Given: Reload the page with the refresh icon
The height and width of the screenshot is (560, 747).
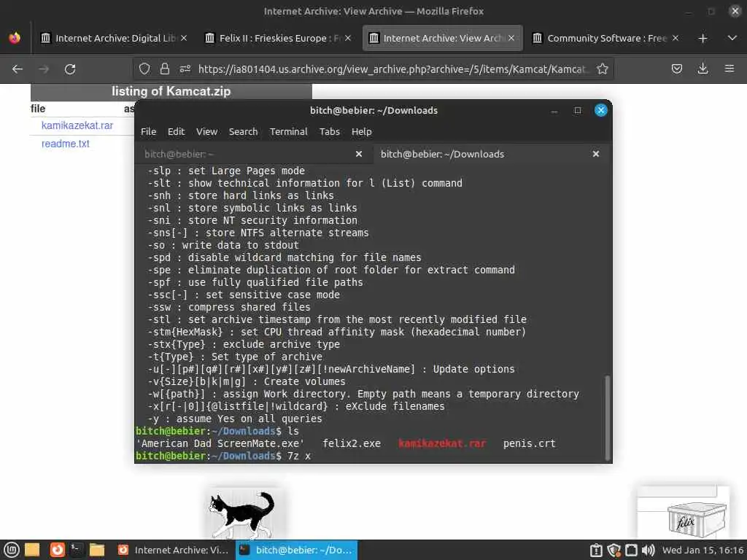Looking at the screenshot, I should (x=70, y=69).
